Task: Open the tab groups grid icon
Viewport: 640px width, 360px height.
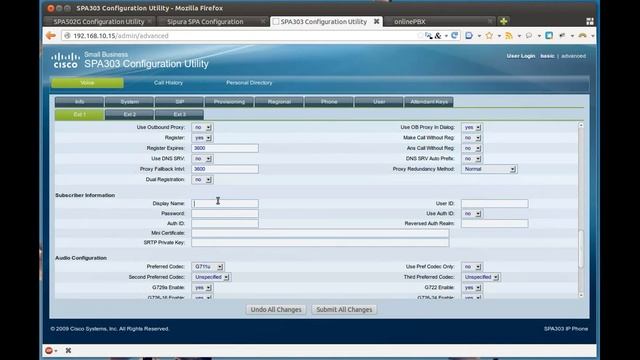Action: (590, 21)
